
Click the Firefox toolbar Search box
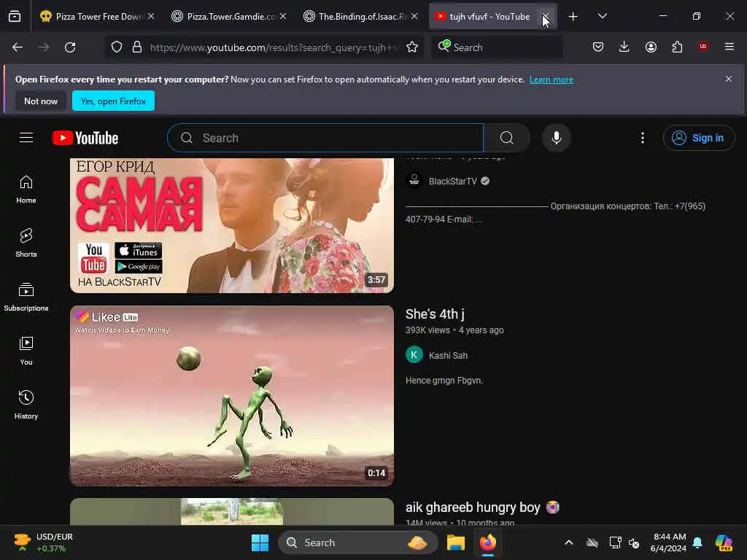point(497,47)
